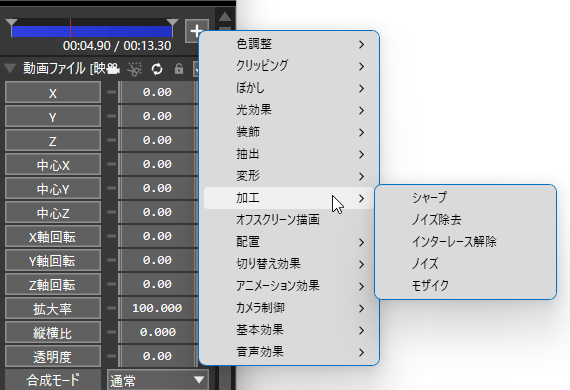
Task: Click the Z軸回転 parameter button
Action: point(53,284)
